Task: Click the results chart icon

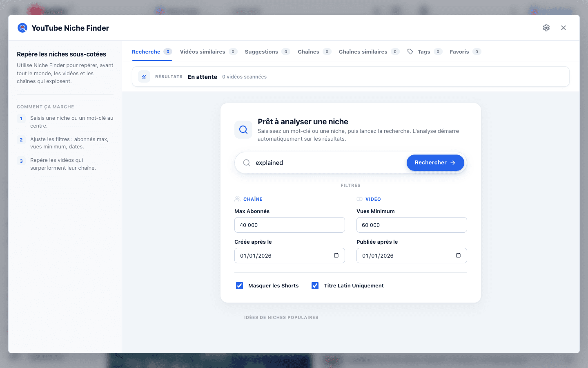Action: click(x=144, y=76)
